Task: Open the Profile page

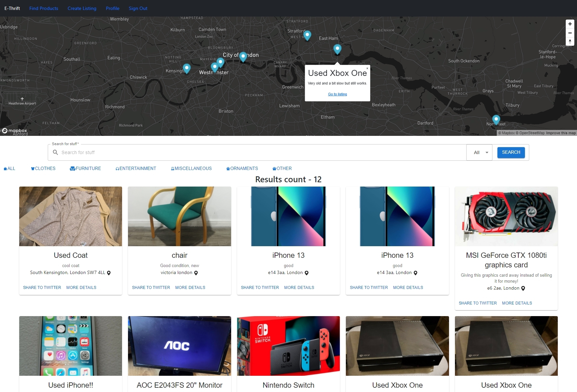Action: [112, 8]
